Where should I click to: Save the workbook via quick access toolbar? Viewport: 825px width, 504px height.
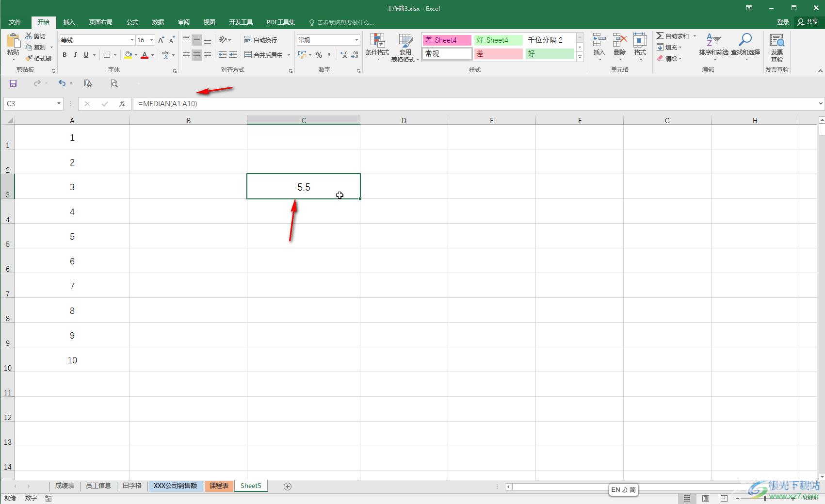(x=13, y=83)
